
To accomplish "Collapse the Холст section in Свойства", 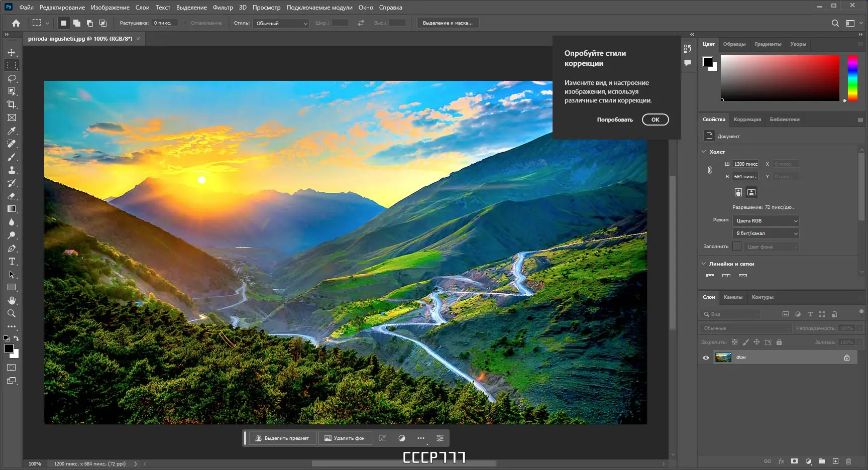I will 703,151.
